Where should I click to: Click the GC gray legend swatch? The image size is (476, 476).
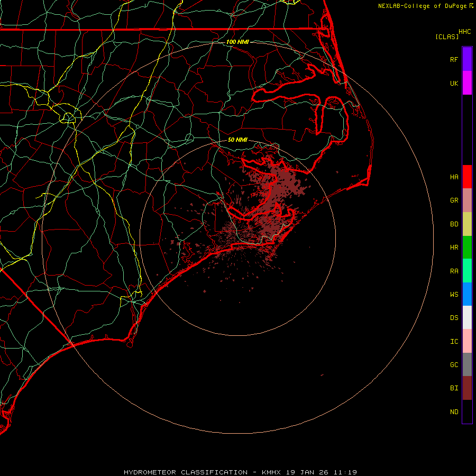(x=467, y=364)
